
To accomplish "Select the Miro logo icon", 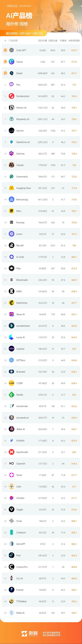I will [x=11, y=211].
